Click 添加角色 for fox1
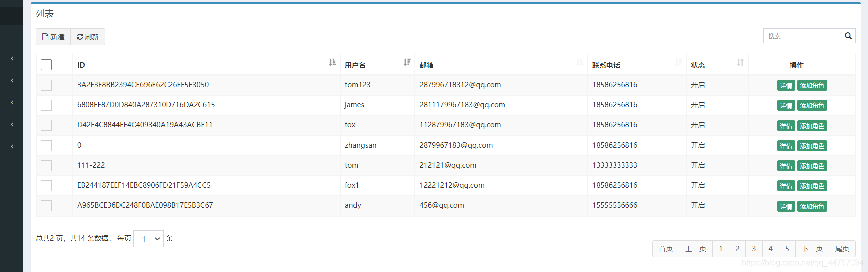Viewport: 868px width, 272px height. tap(812, 186)
